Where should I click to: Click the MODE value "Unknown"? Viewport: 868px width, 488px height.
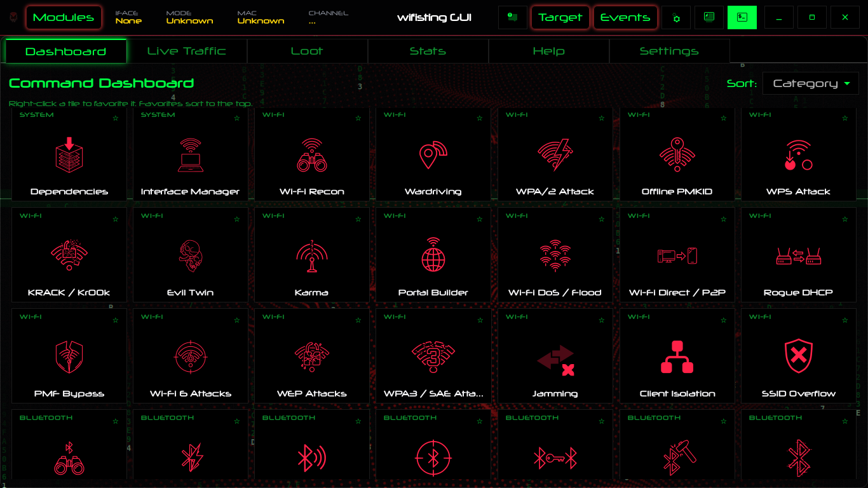(190, 21)
